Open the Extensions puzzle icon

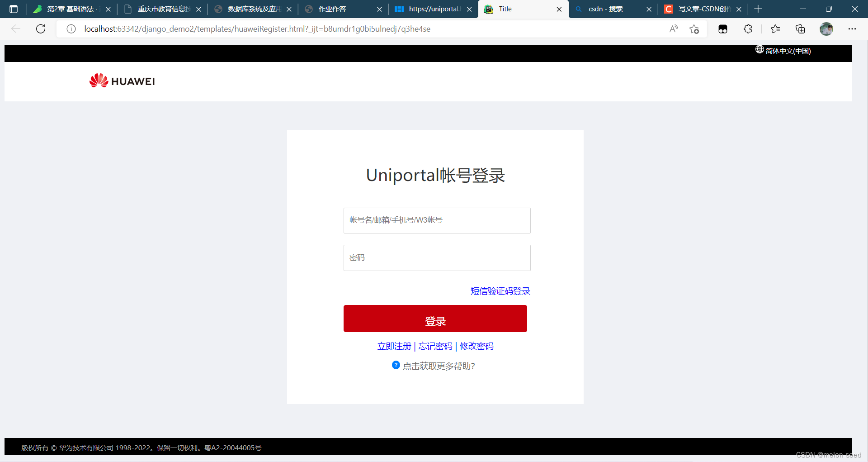[x=748, y=29]
